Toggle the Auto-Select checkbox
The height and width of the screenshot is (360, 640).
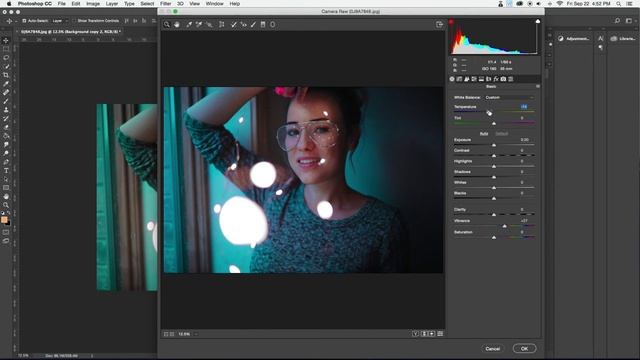pyautogui.click(x=24, y=20)
